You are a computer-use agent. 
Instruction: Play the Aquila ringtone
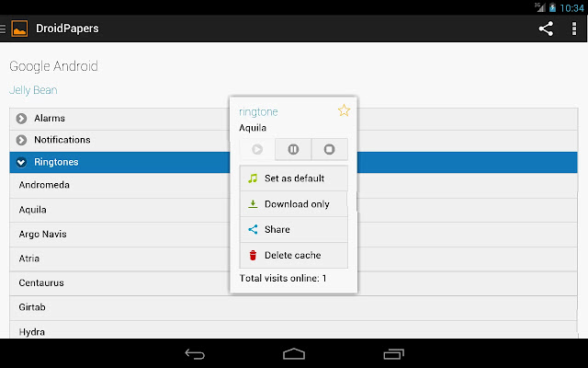[x=257, y=149]
